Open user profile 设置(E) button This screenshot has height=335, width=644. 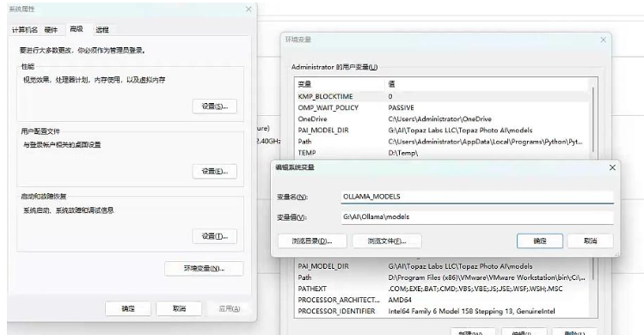click(214, 171)
